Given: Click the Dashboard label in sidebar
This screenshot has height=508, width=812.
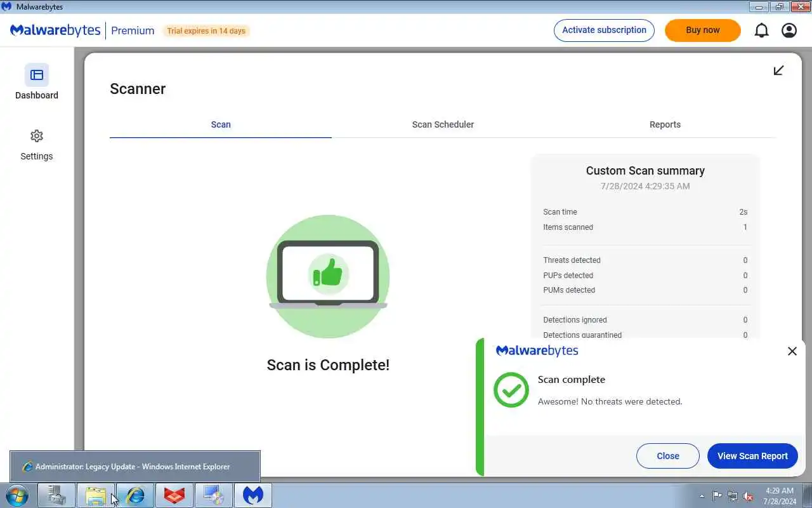Looking at the screenshot, I should (37, 95).
